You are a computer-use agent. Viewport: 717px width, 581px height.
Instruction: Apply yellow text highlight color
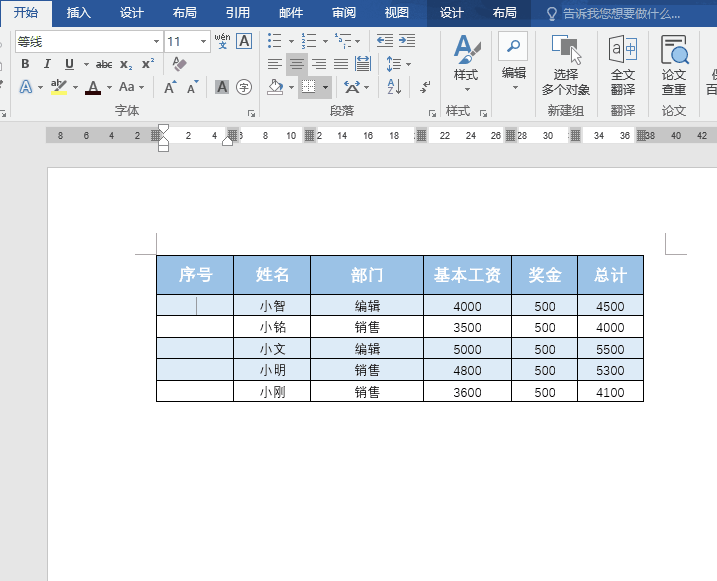tap(59, 87)
